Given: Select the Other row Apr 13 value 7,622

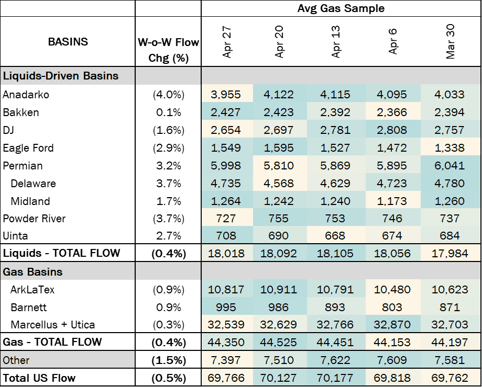Looking at the screenshot, I should tap(335, 360).
